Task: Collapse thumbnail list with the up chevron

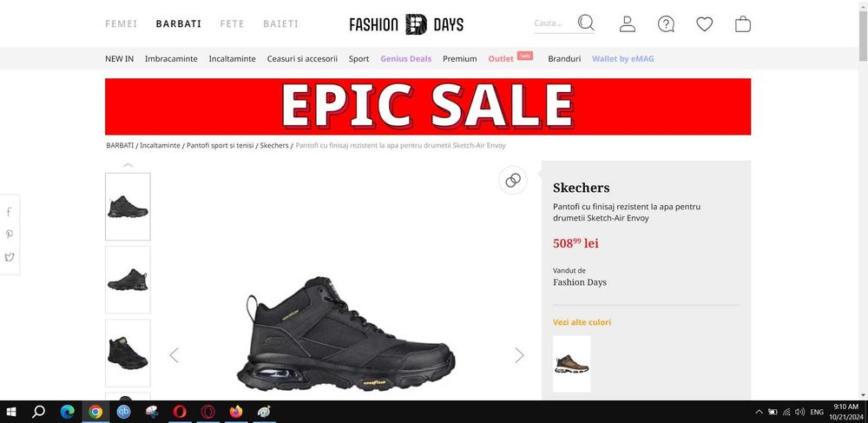Action: pyautogui.click(x=128, y=165)
